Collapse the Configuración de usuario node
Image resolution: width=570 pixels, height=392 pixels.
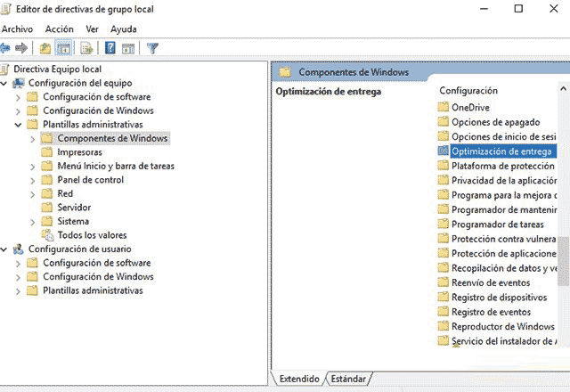(5, 249)
